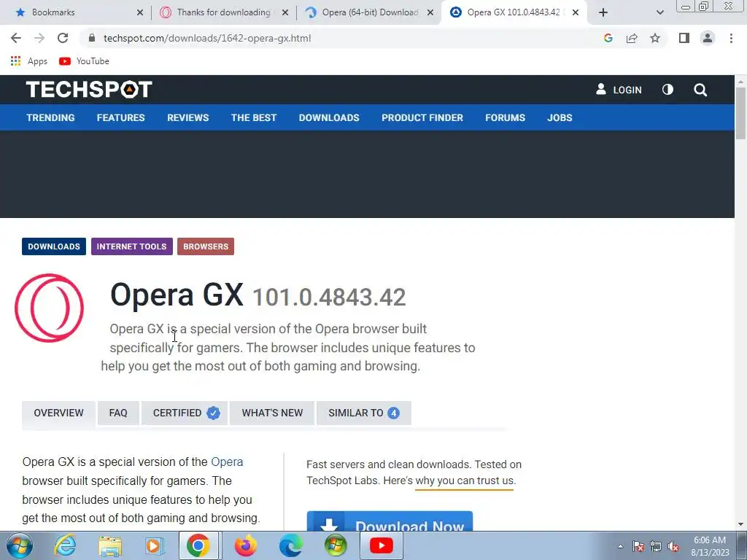Open THE BEST menu
747x560 pixels.
pos(254,117)
